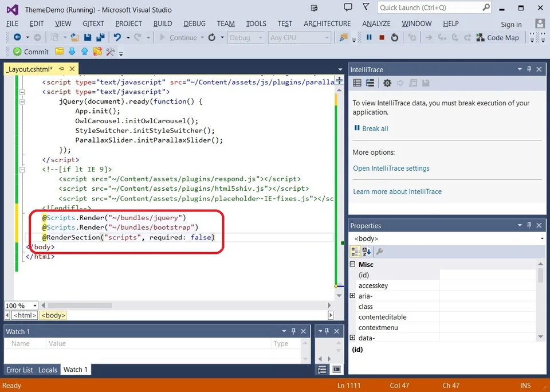Open the DEBUG menu
The height and width of the screenshot is (392, 550).
point(194,23)
